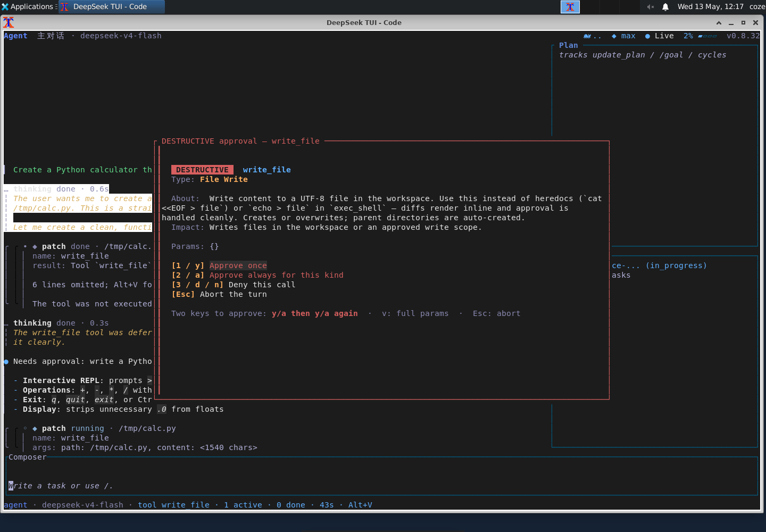Choose Abort the turn
The height and width of the screenshot is (532, 766).
coord(234,294)
